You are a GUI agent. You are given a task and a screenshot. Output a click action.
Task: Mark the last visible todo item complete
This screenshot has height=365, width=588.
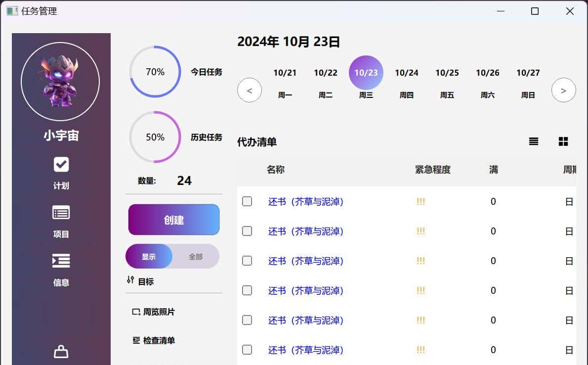pyautogui.click(x=247, y=350)
